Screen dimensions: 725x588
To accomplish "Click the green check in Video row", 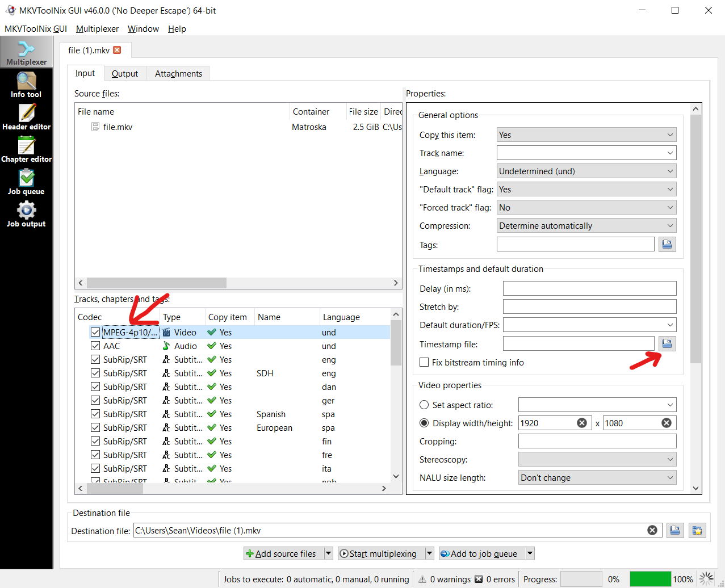I will (x=212, y=332).
